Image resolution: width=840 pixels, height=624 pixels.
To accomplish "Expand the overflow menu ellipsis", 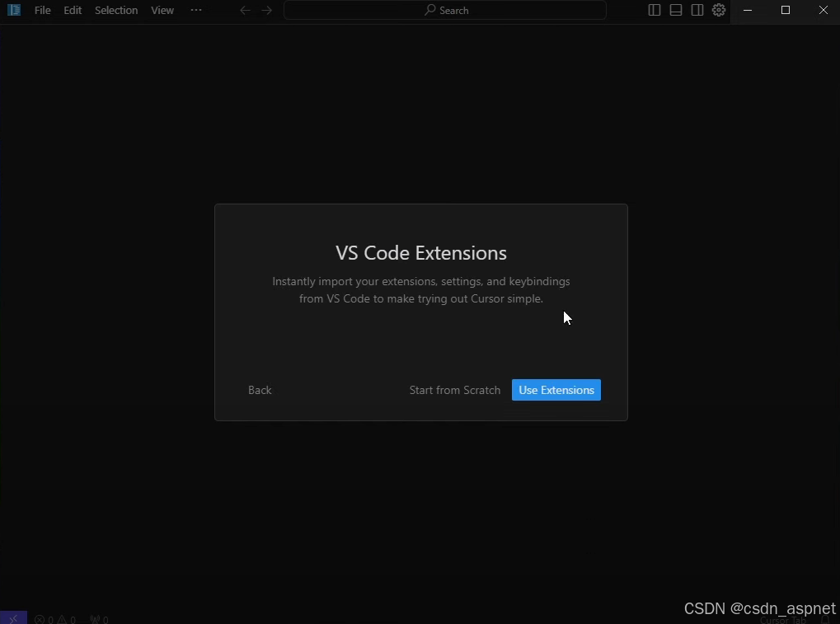I will (196, 10).
